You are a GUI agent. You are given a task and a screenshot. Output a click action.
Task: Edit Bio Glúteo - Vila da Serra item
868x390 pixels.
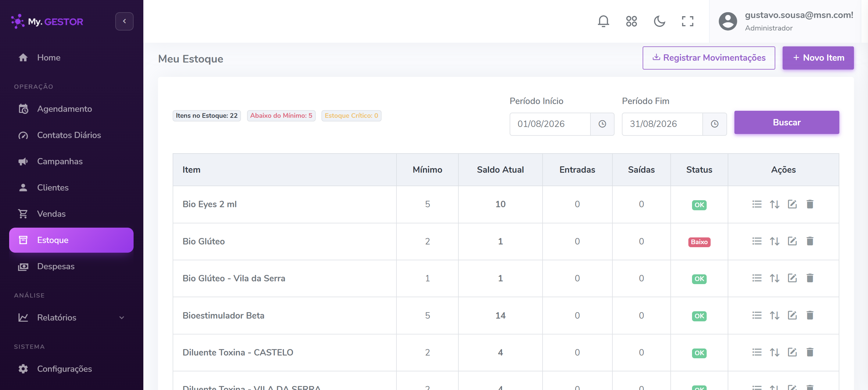click(x=792, y=278)
